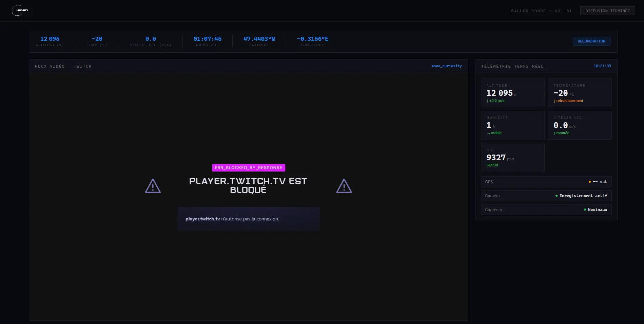Click the 'Enregistrement actif' camera status

(x=583, y=196)
